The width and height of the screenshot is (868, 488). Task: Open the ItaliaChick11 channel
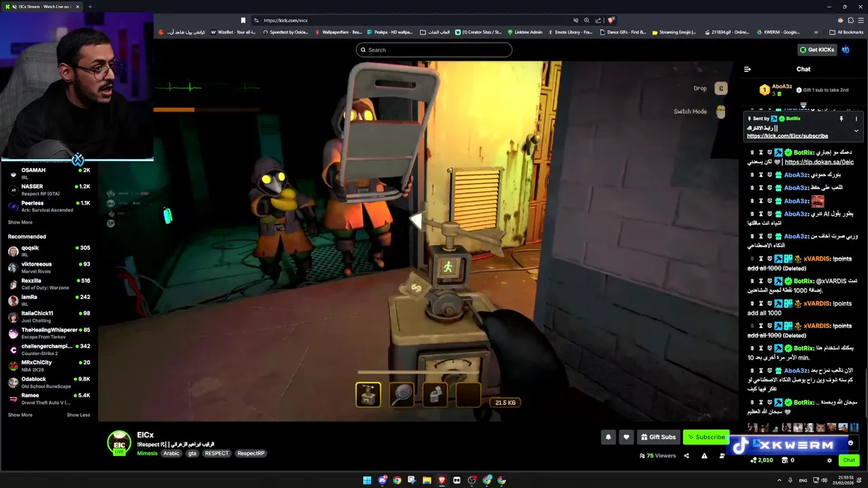49,317
